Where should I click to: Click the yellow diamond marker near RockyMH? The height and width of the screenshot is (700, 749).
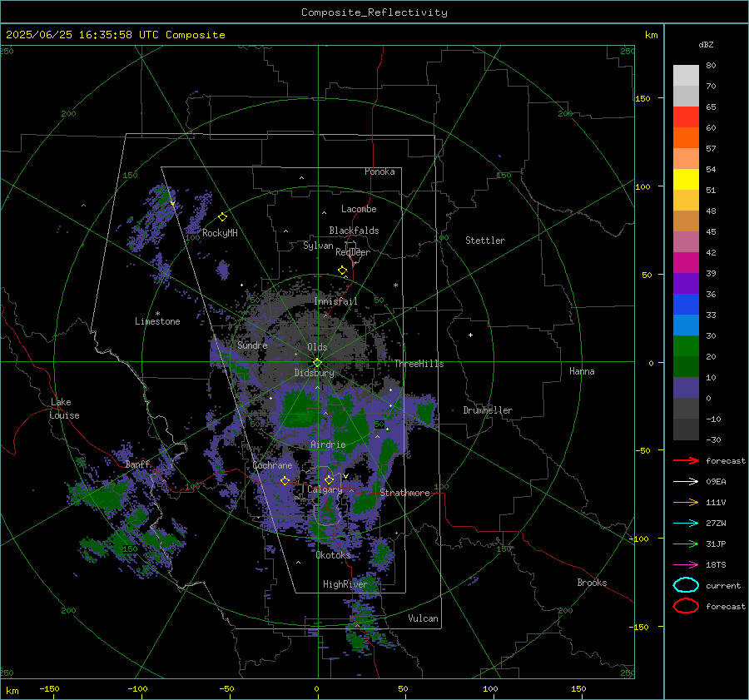click(x=222, y=217)
